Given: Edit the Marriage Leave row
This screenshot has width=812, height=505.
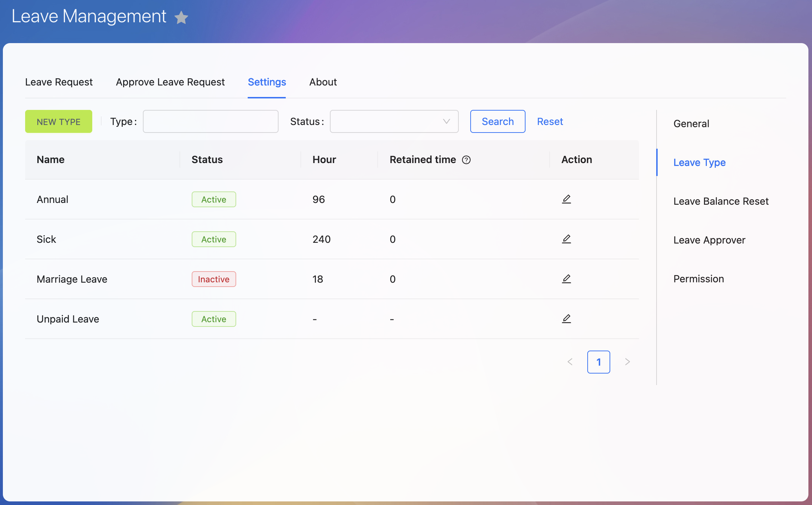Looking at the screenshot, I should [x=566, y=279].
